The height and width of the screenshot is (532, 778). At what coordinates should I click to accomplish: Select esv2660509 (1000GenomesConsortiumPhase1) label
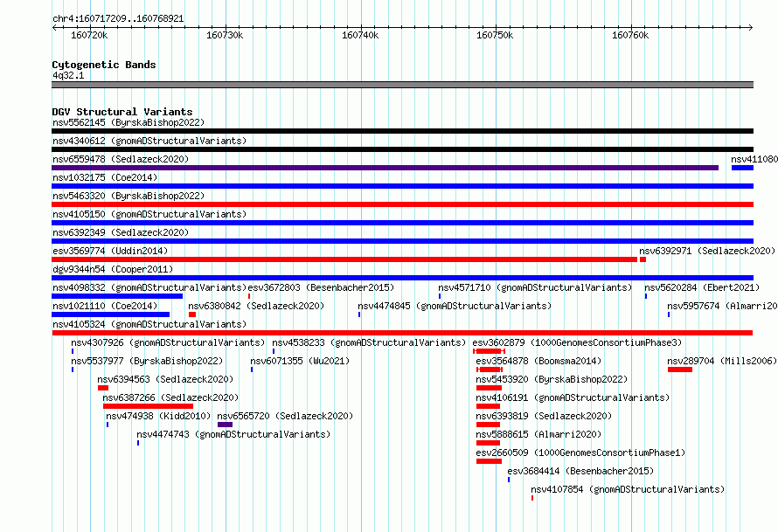point(580,453)
